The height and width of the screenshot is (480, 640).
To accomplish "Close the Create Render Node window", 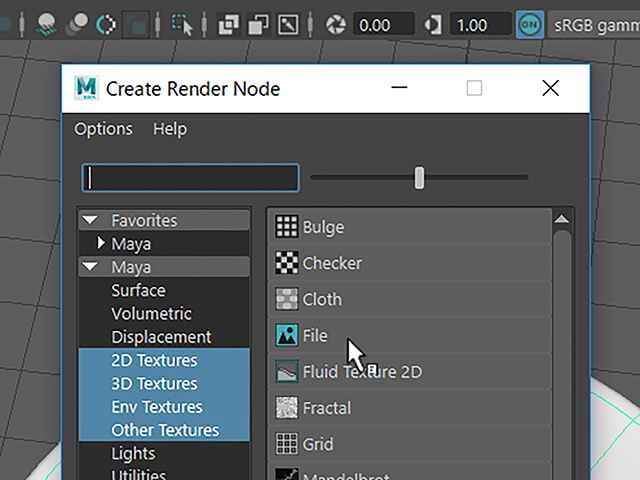I will 550,88.
